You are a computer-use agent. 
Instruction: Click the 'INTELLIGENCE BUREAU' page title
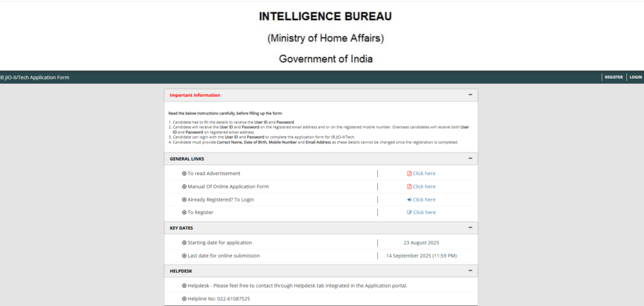click(x=325, y=16)
